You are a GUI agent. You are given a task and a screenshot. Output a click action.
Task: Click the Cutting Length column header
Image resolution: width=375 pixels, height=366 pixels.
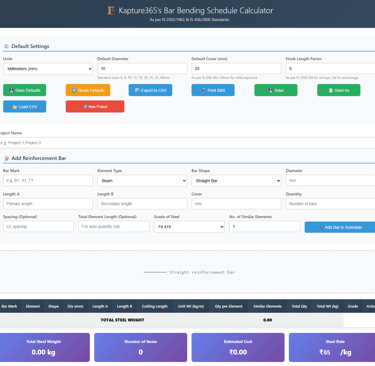point(155,306)
